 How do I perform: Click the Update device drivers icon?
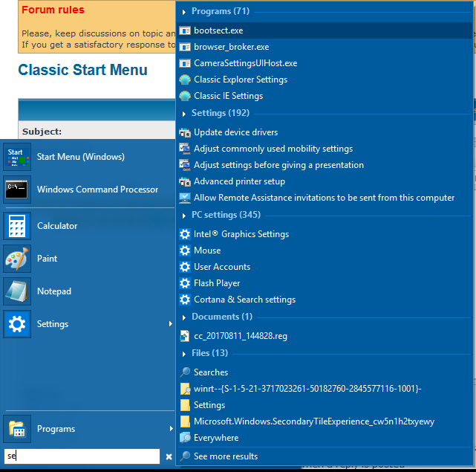185,132
